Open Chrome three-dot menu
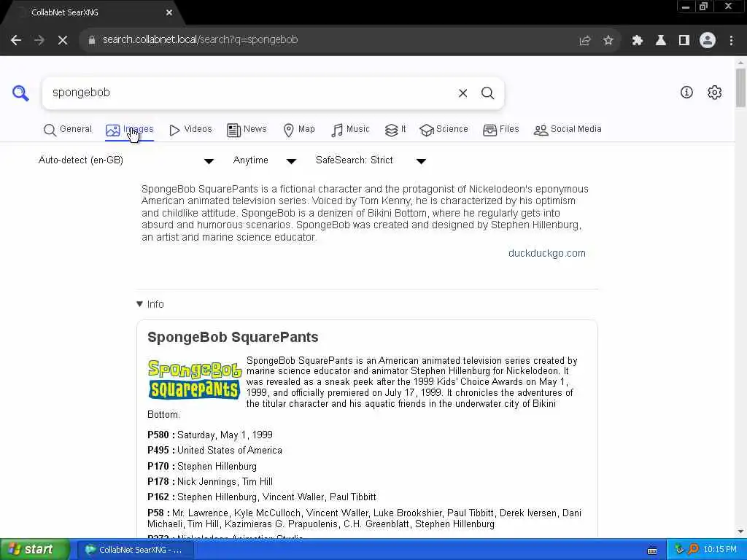Screen dimensions: 747x560 [x=731, y=40]
